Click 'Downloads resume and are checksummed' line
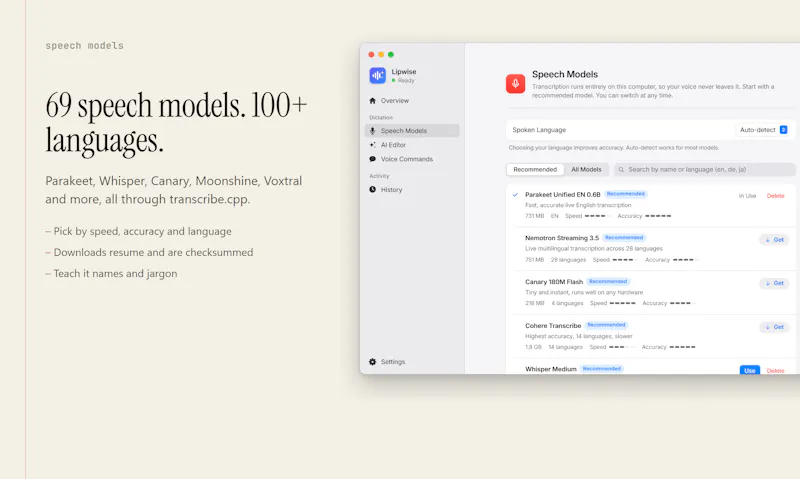This screenshot has width=800, height=479. (x=149, y=253)
